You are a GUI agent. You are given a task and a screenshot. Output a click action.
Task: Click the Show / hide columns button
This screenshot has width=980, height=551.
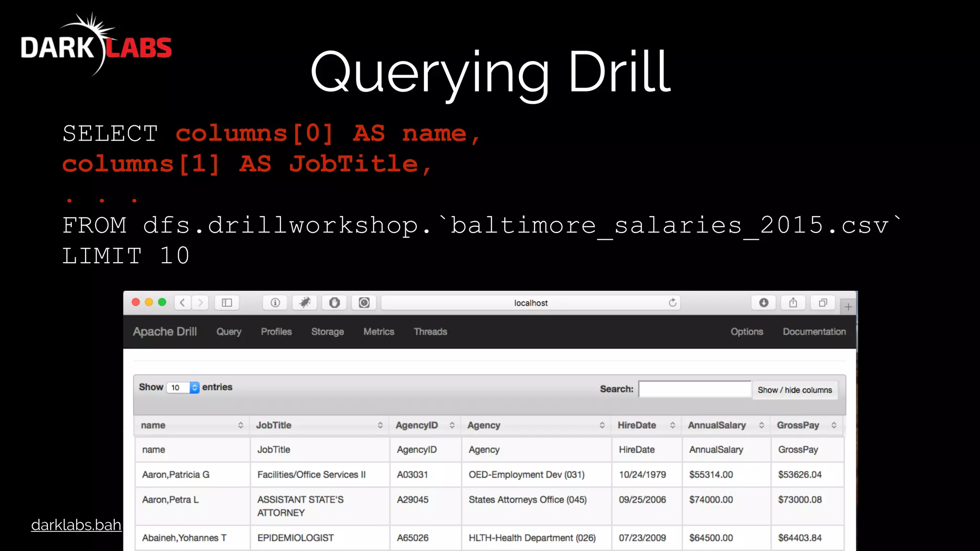click(795, 390)
